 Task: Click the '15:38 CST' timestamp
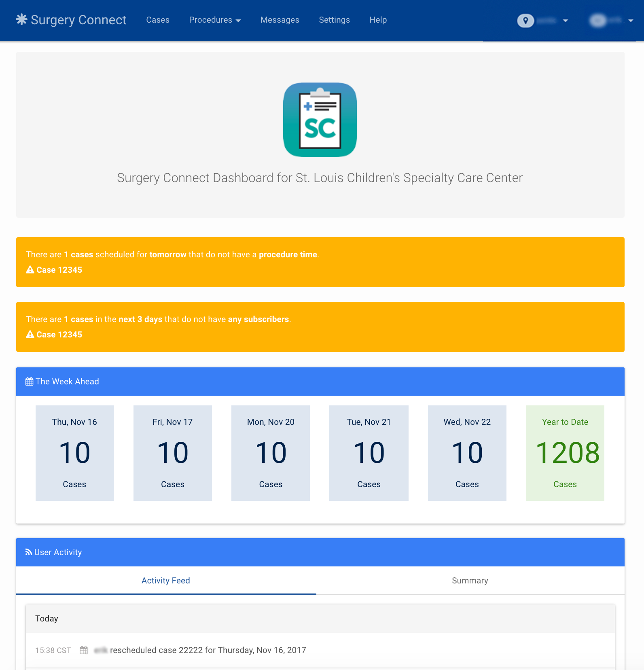pyautogui.click(x=53, y=650)
